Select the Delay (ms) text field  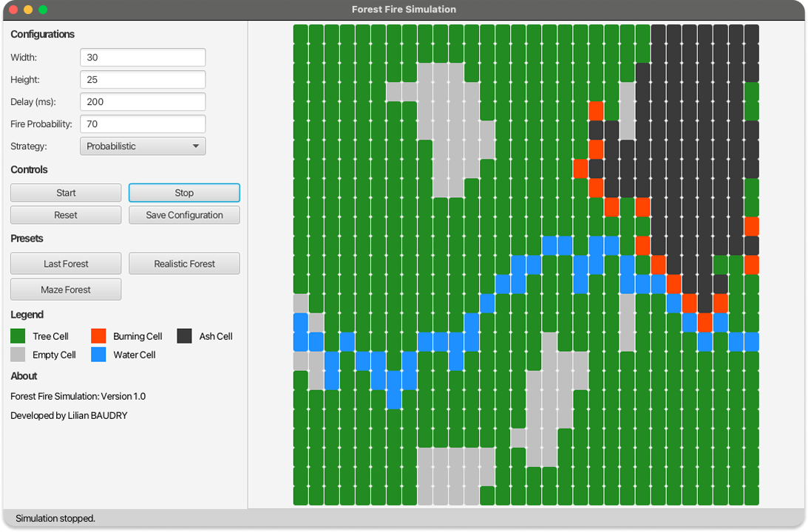tap(143, 102)
